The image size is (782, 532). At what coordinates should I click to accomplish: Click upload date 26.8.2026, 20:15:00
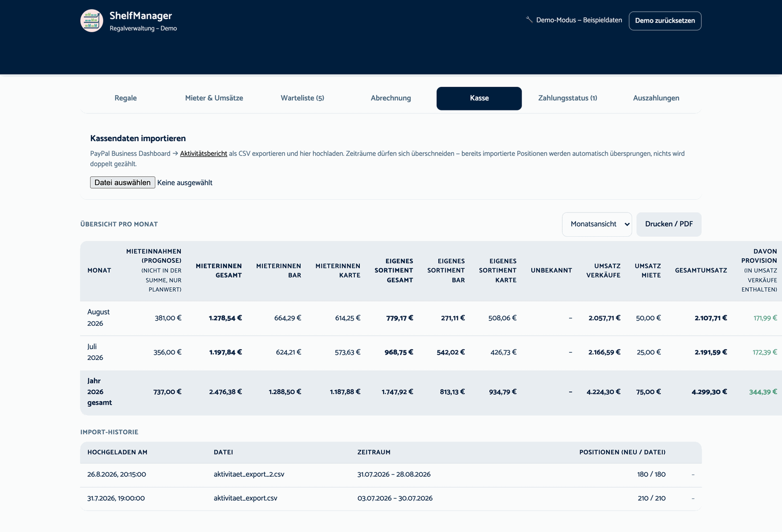click(117, 474)
